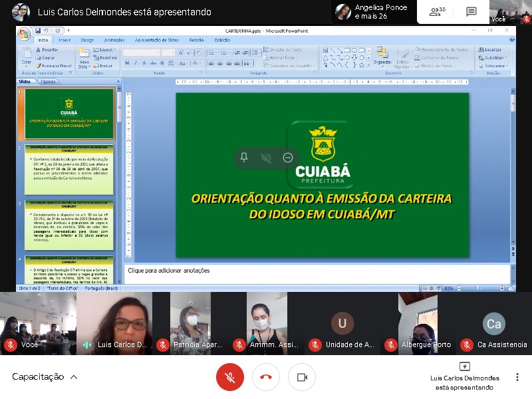The image size is (532, 399).
Task: Open the Direção do Texto dropdown
Action: (284, 49)
